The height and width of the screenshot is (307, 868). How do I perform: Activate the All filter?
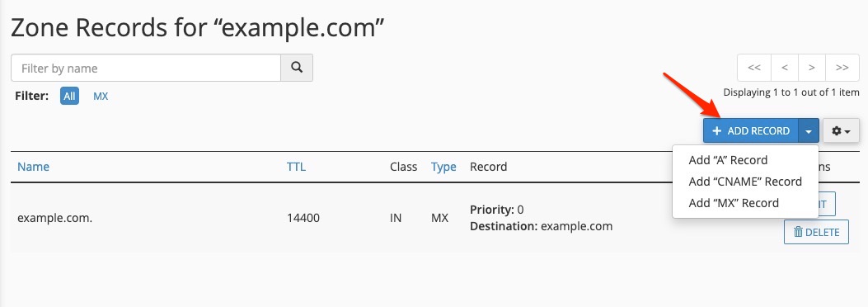pyautogui.click(x=69, y=96)
